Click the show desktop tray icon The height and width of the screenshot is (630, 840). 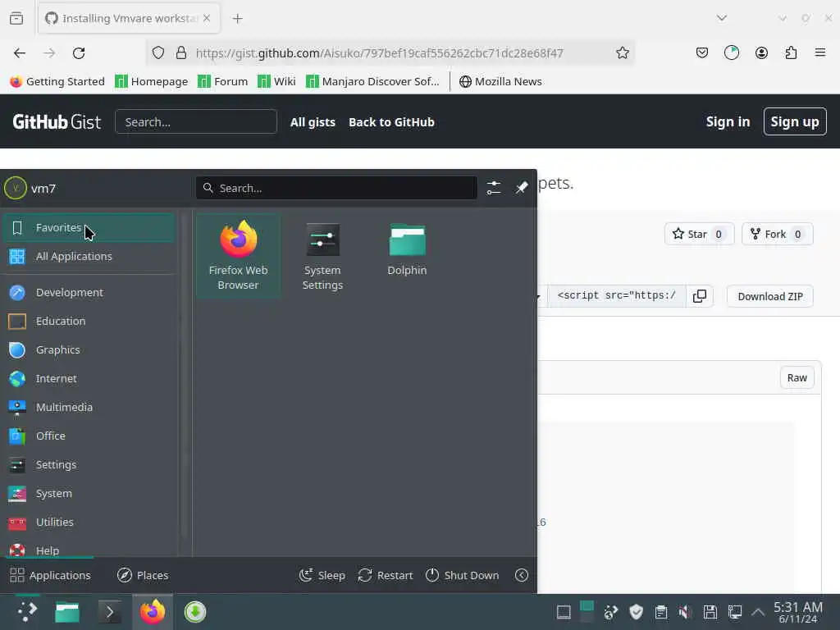coord(564,612)
